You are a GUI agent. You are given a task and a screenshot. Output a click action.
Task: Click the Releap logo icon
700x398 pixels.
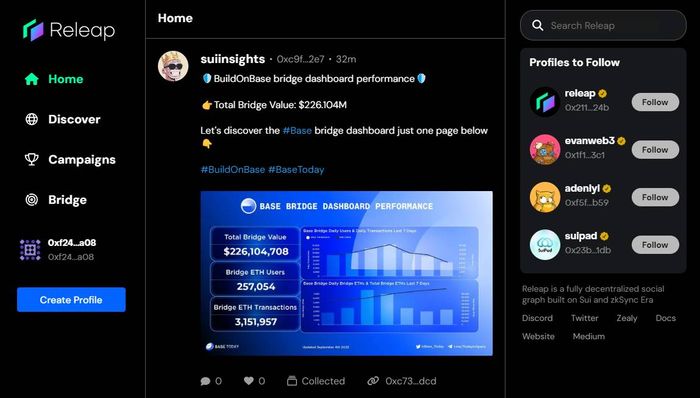click(x=33, y=30)
